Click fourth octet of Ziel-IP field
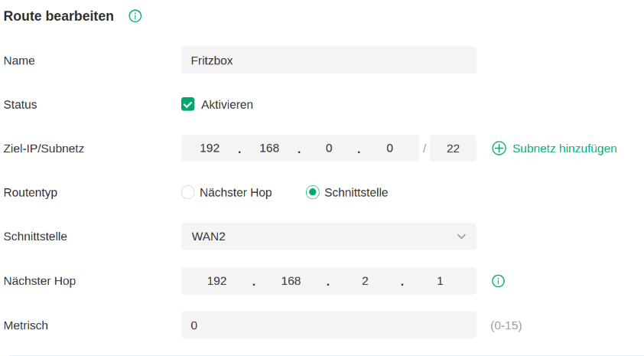Image resolution: width=644 pixels, height=356 pixels. click(389, 149)
